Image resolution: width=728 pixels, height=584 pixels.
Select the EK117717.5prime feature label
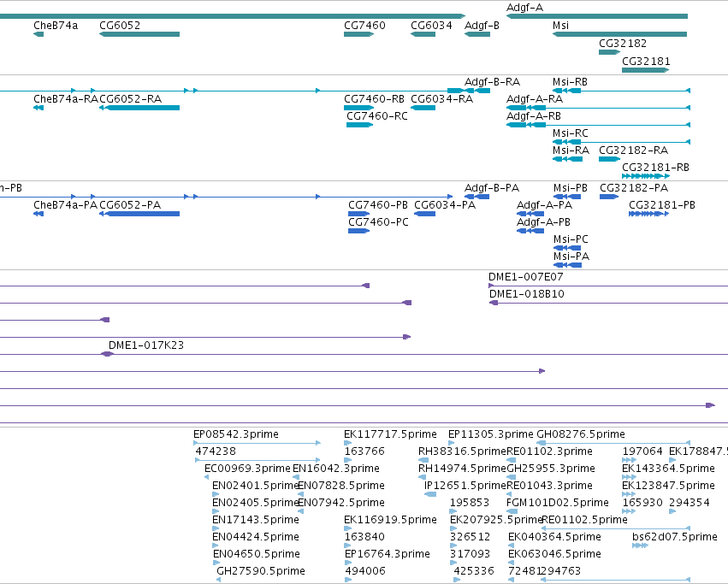(x=390, y=434)
